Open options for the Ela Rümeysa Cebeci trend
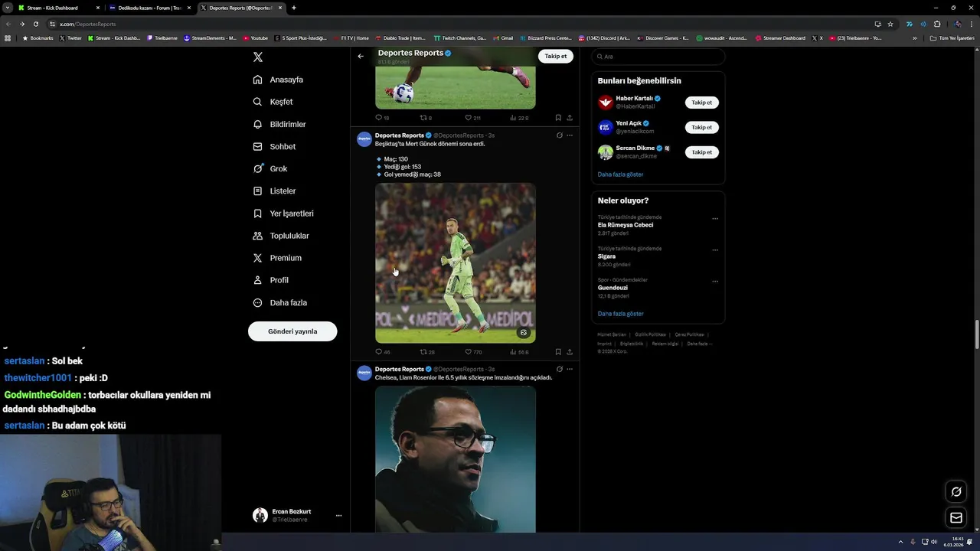Image resolution: width=980 pixels, height=551 pixels. coord(715,218)
